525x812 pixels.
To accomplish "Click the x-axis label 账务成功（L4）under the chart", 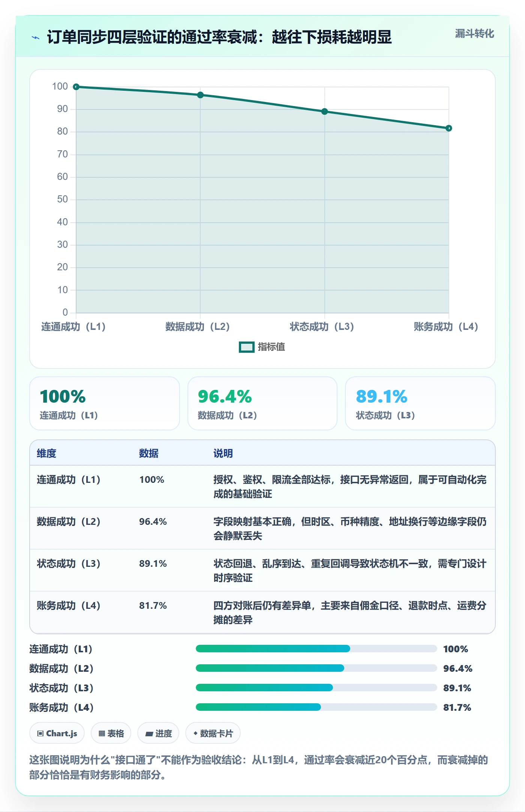I will (x=446, y=327).
